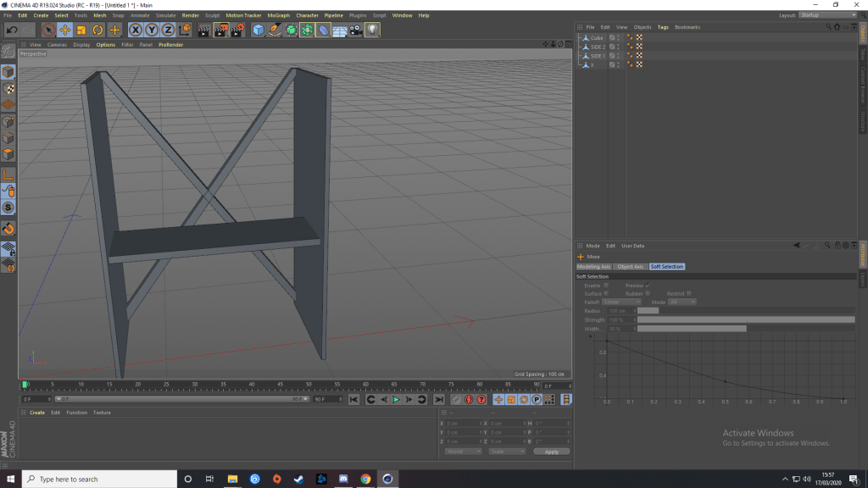Click the Light object icon

372,30
